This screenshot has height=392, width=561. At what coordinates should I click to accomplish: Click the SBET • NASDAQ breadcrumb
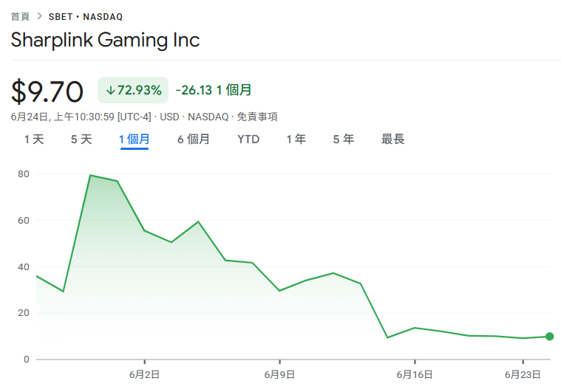click(x=86, y=16)
